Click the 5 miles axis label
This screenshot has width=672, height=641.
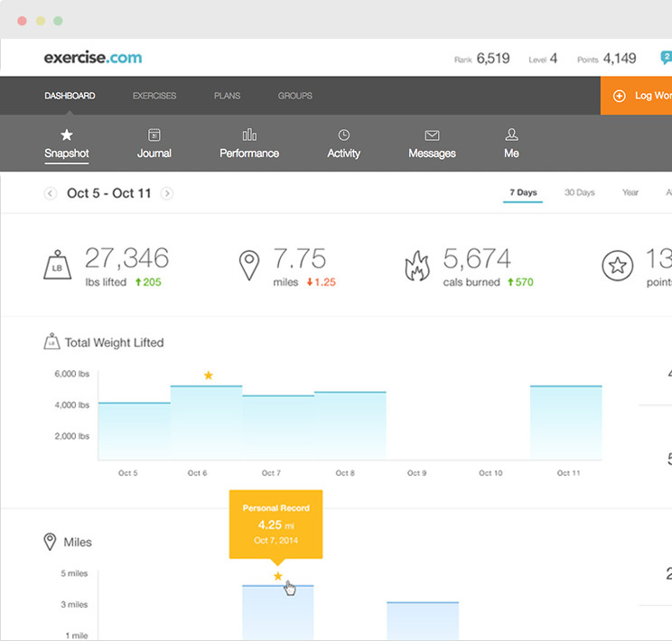(74, 573)
